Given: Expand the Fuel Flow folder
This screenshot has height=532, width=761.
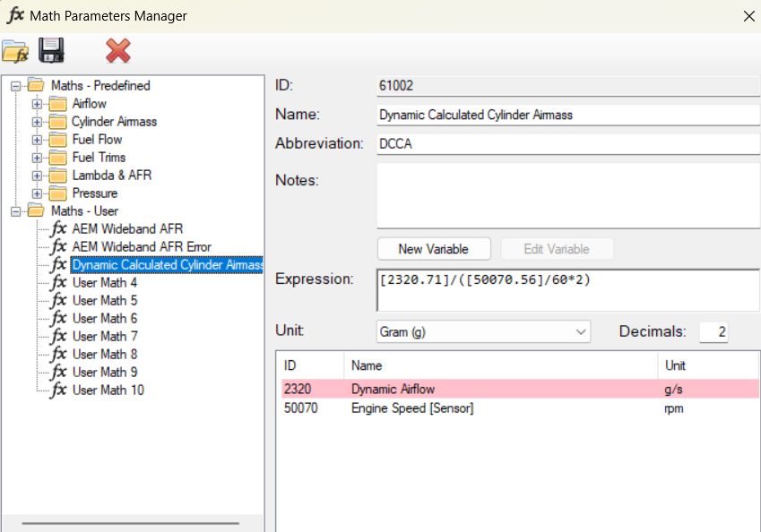Looking at the screenshot, I should [x=37, y=140].
